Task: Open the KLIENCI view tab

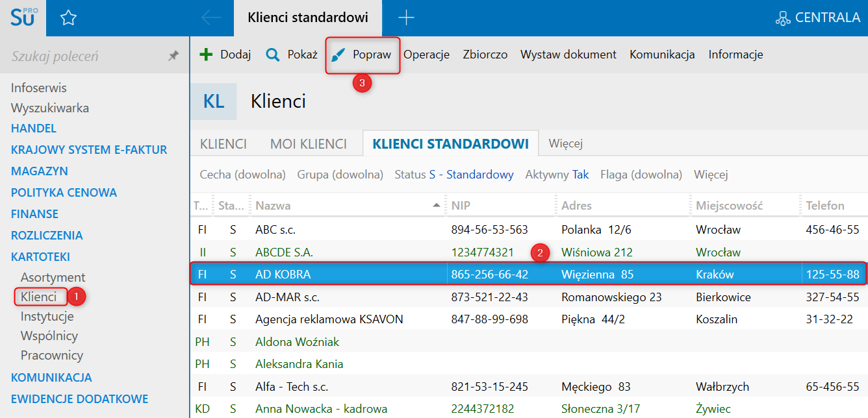Action: point(223,143)
